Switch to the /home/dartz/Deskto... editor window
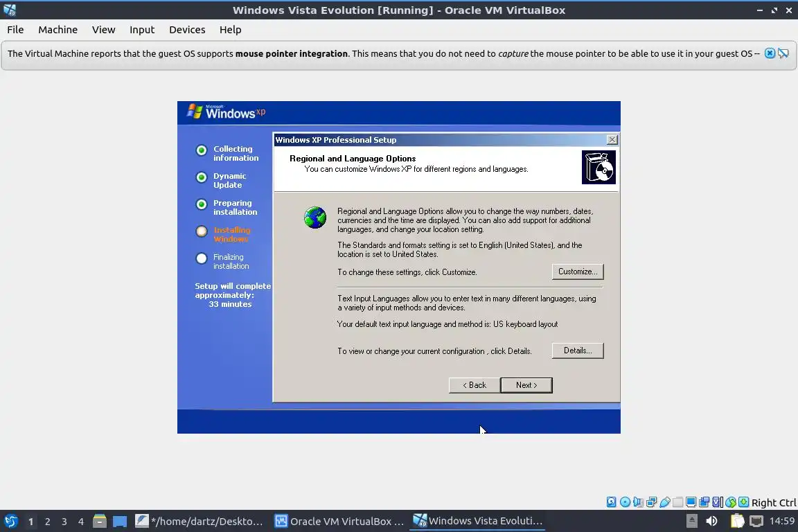The width and height of the screenshot is (798, 532). tap(199, 521)
